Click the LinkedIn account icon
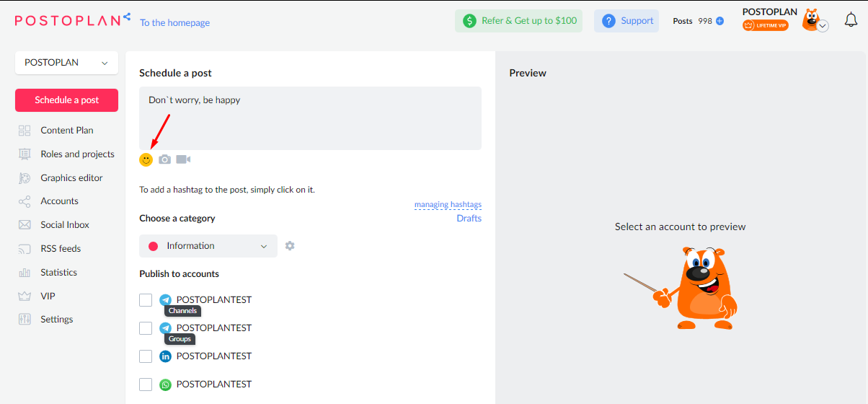 (166, 356)
